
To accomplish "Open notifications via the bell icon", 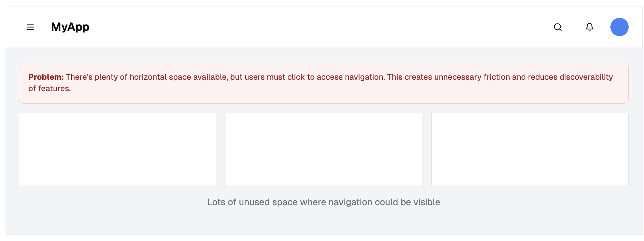I will point(589,27).
